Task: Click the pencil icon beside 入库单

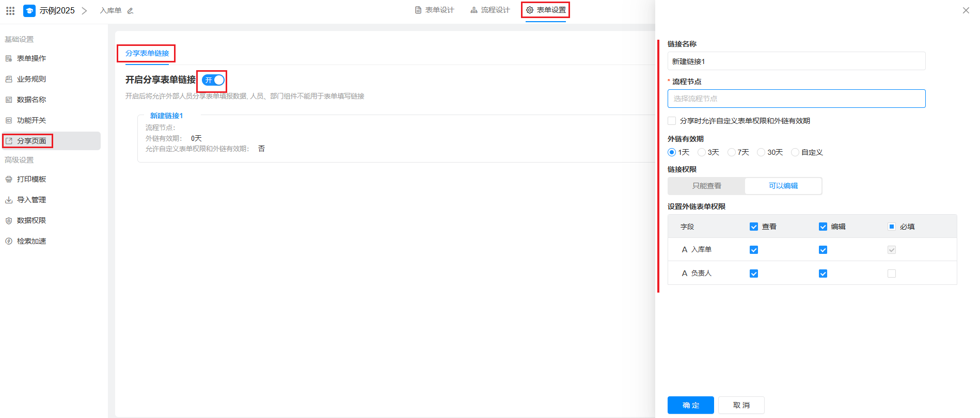Action: pos(130,11)
